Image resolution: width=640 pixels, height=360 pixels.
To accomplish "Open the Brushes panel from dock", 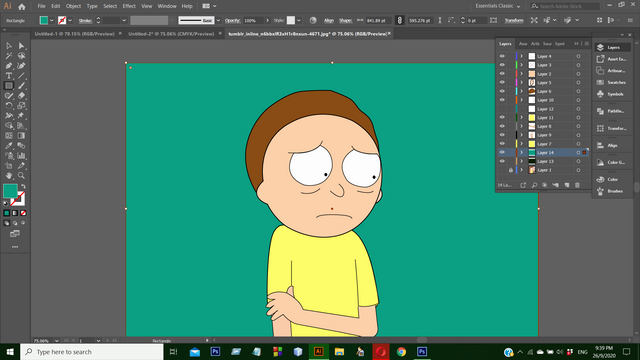I will click(x=612, y=191).
